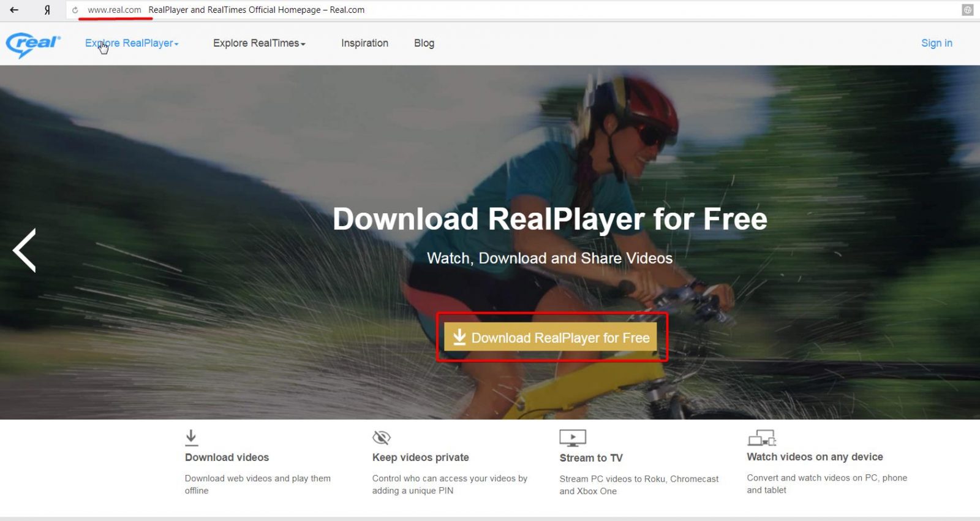
Task: Click the www.real.com address field
Action: click(115, 10)
